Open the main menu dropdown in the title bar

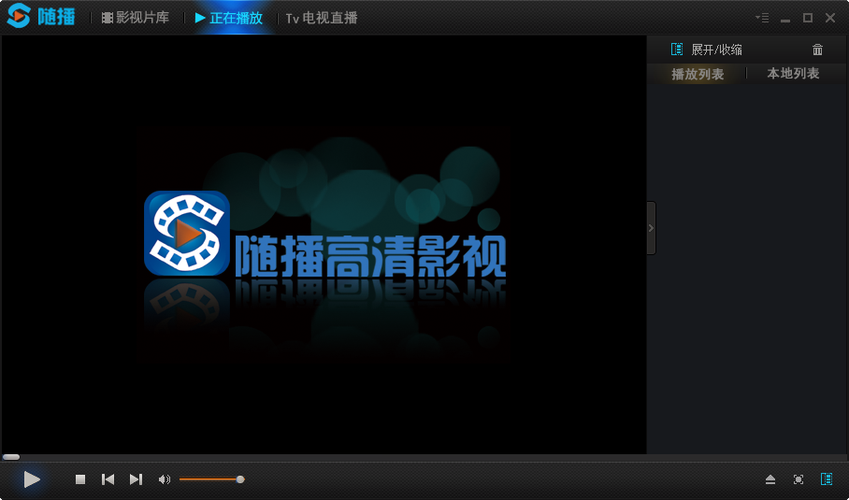pyautogui.click(x=762, y=18)
